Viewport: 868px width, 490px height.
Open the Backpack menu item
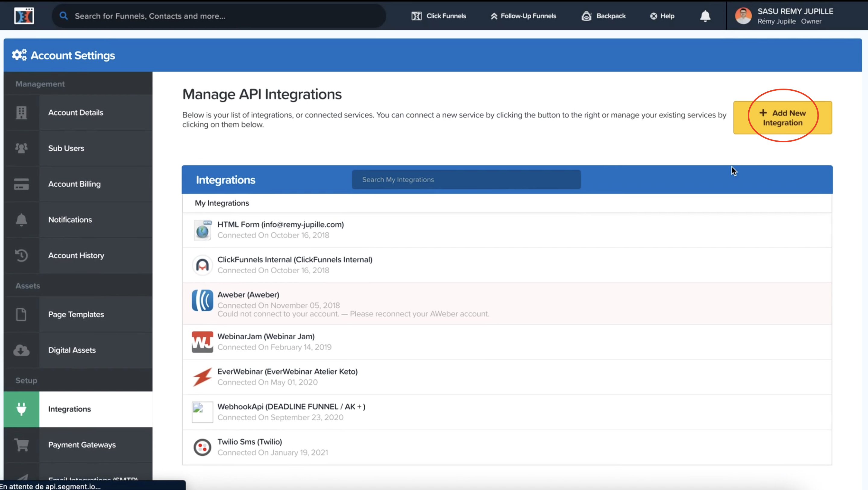pos(603,16)
